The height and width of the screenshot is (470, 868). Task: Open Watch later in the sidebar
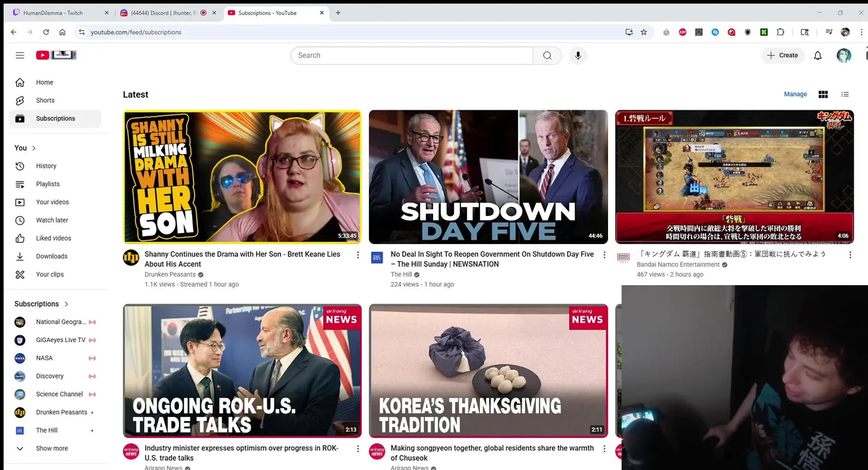click(56, 220)
